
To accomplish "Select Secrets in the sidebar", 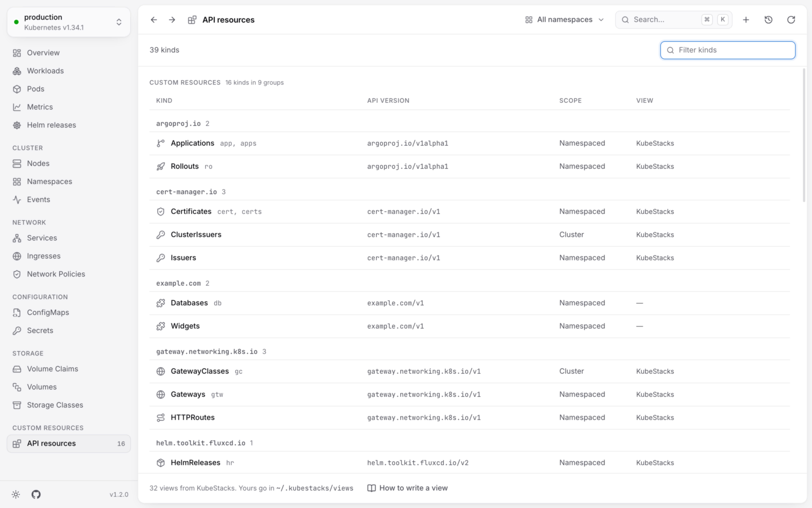I will 69,331.
